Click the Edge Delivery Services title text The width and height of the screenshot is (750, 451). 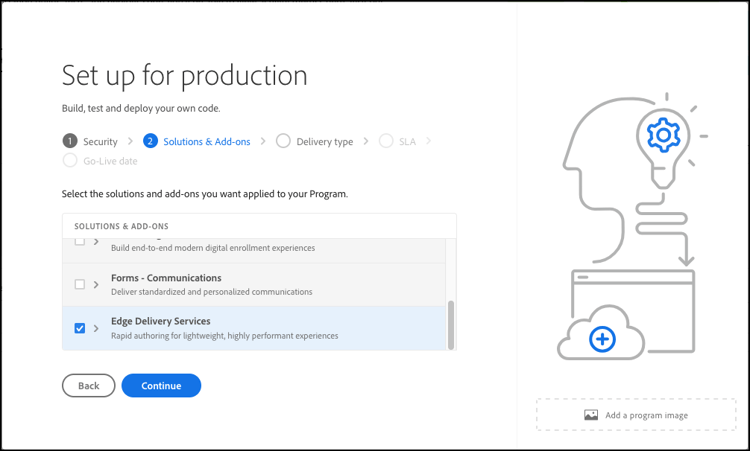(161, 321)
